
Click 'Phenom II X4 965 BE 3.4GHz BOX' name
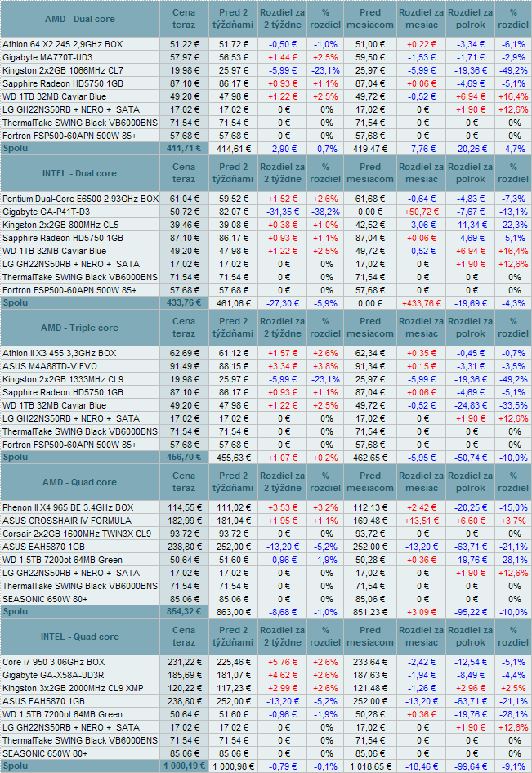pos(68,507)
